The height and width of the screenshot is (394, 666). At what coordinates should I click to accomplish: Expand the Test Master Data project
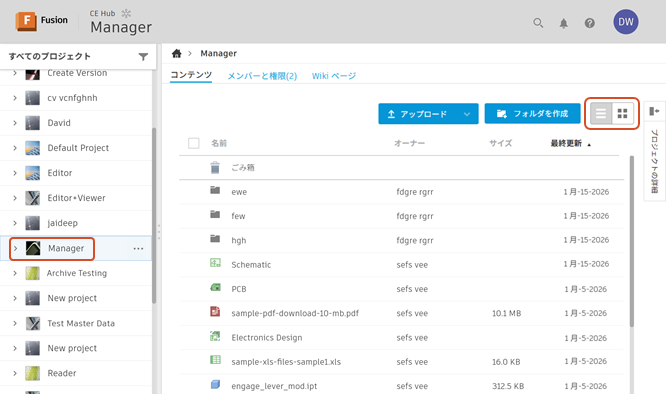tap(15, 324)
